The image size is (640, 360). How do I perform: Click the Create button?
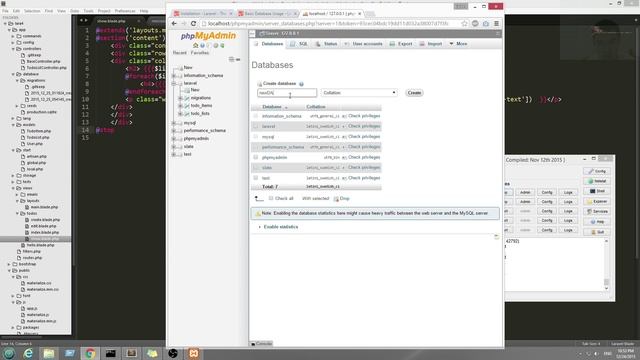[414, 93]
